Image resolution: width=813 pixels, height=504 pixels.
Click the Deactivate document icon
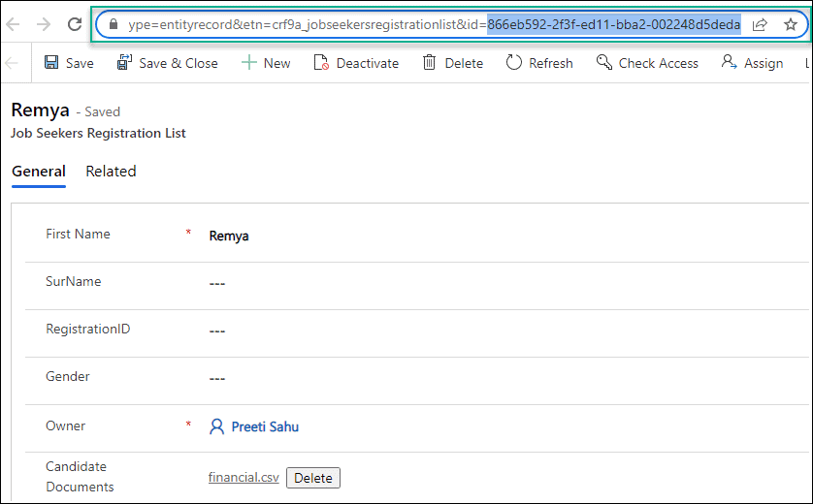321,63
